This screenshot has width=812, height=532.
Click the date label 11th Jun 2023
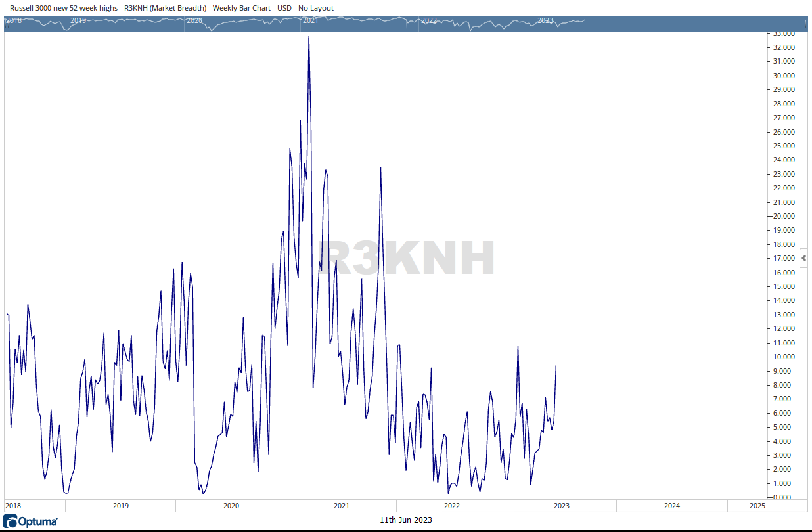406,520
